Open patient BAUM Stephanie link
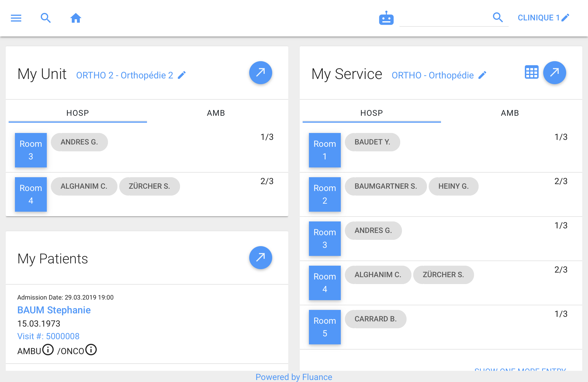The image size is (588, 382). [54, 310]
